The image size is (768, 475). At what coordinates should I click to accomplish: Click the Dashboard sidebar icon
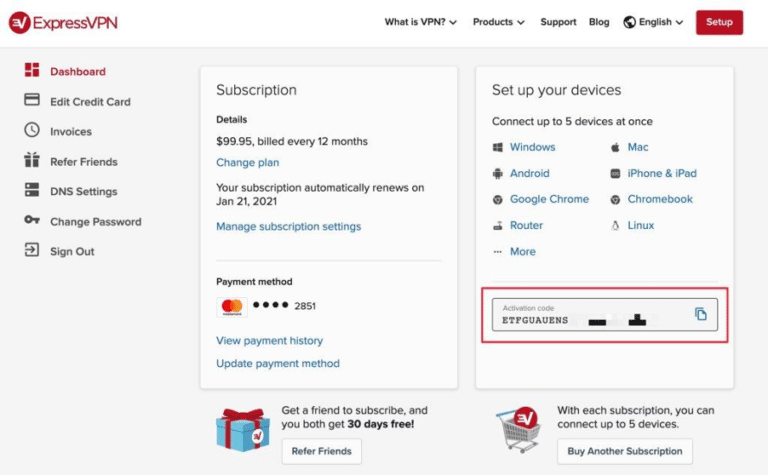(x=32, y=71)
